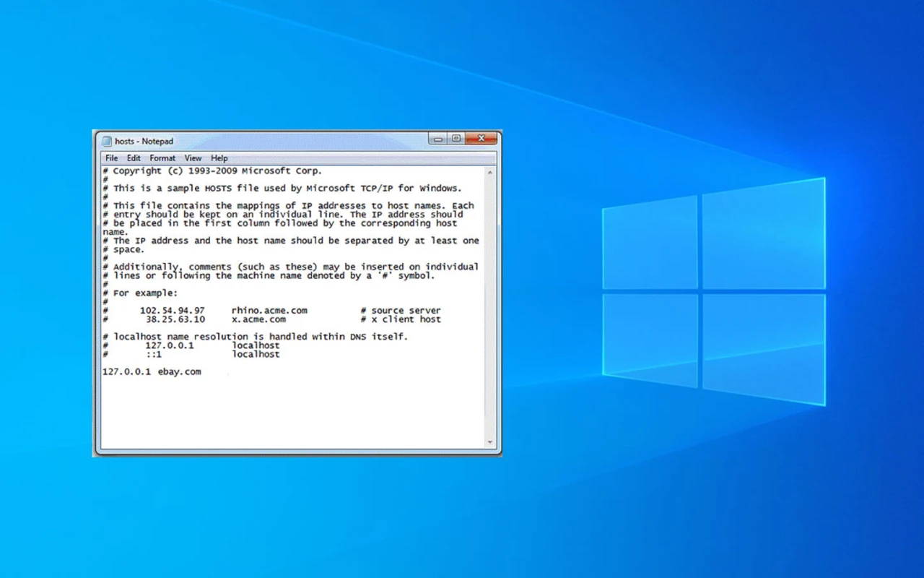924x578 pixels.
Task: Click the 'hosts - Notepad' title text
Action: 144,142
